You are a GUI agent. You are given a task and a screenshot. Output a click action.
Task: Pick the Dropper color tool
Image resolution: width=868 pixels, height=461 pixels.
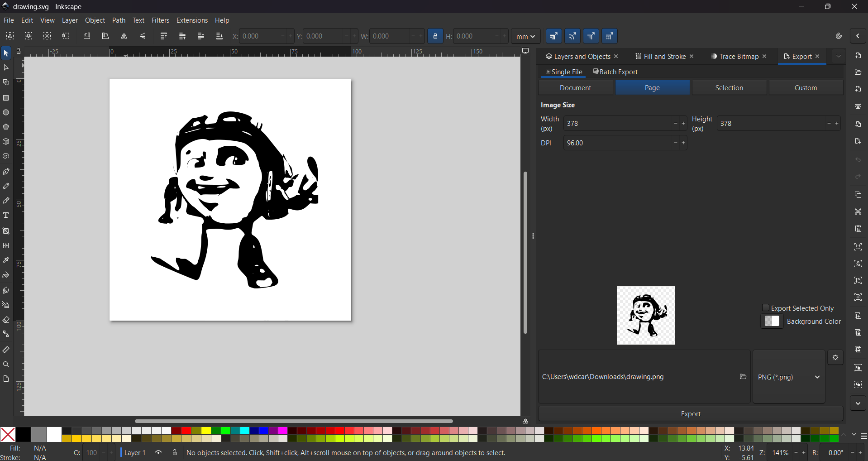(6, 260)
